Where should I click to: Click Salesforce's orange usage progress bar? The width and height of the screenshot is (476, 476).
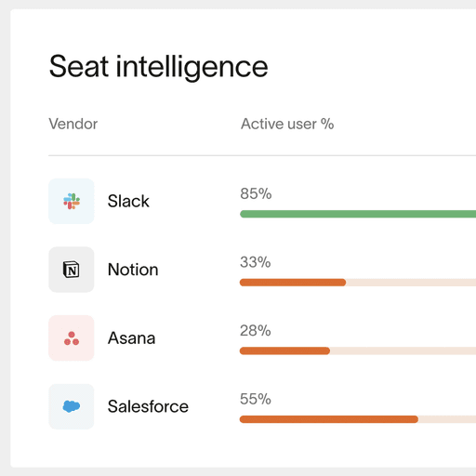click(x=329, y=419)
